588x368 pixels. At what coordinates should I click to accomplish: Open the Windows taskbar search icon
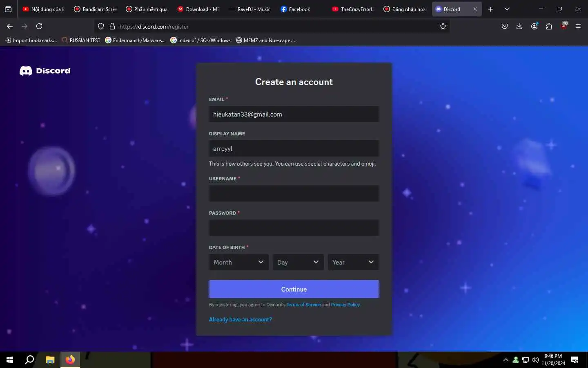(29, 360)
